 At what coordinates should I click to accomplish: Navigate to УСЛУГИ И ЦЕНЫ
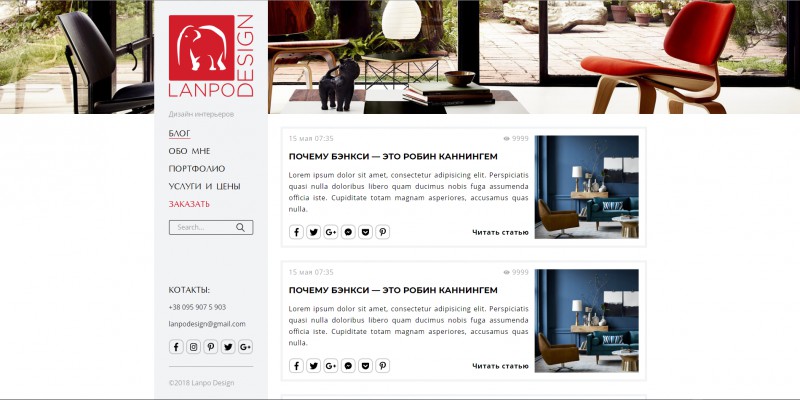[x=205, y=186]
